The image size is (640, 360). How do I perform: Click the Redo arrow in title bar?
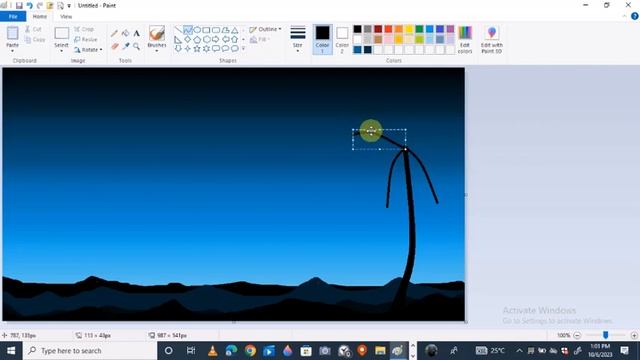coord(40,5)
